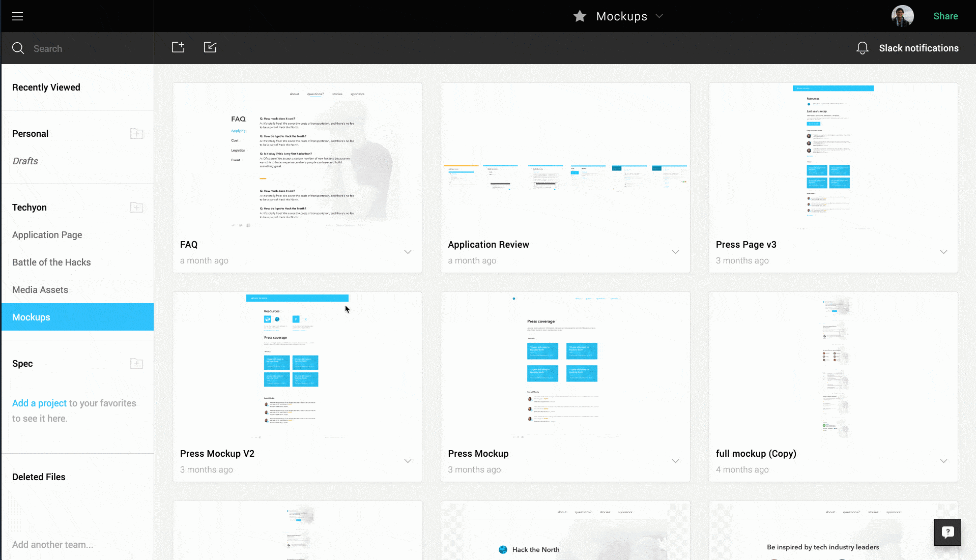Open Recently Viewed section
Screen dimensions: 976x560
coord(46,87)
